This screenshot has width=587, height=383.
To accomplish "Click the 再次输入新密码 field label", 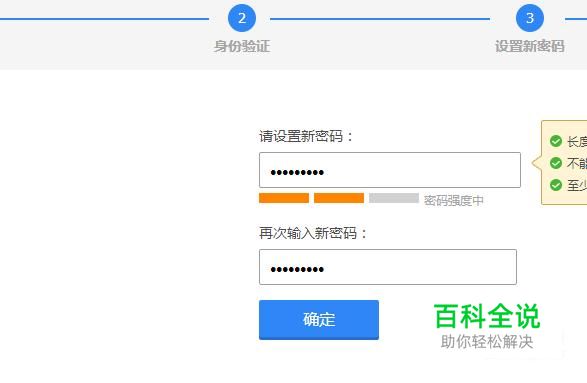I will point(308,233).
